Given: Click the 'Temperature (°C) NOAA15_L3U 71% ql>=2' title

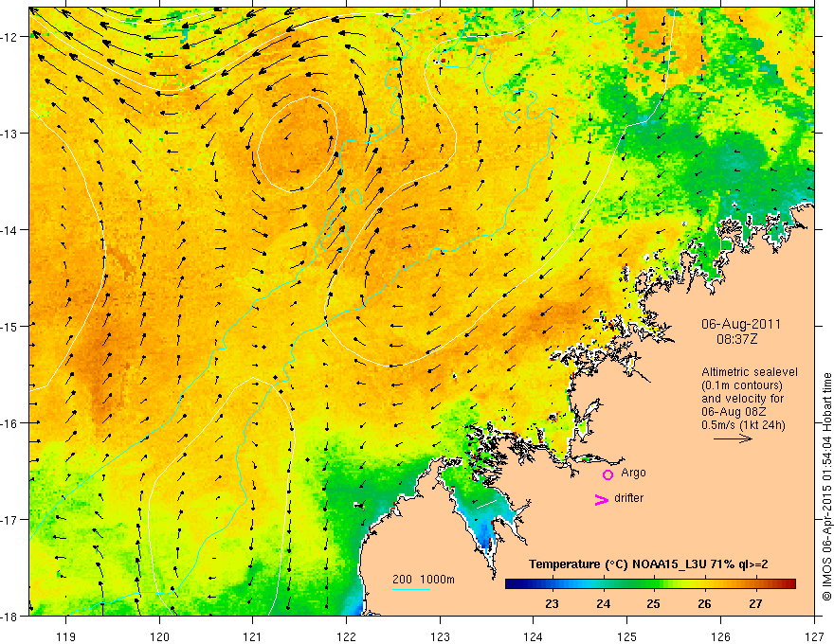Looking at the screenshot, I should (648, 564).
